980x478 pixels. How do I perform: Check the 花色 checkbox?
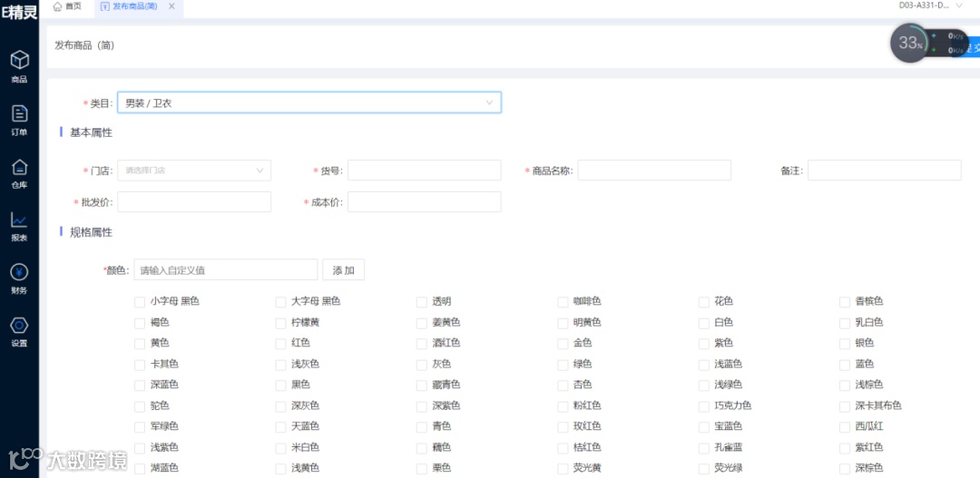[704, 302]
